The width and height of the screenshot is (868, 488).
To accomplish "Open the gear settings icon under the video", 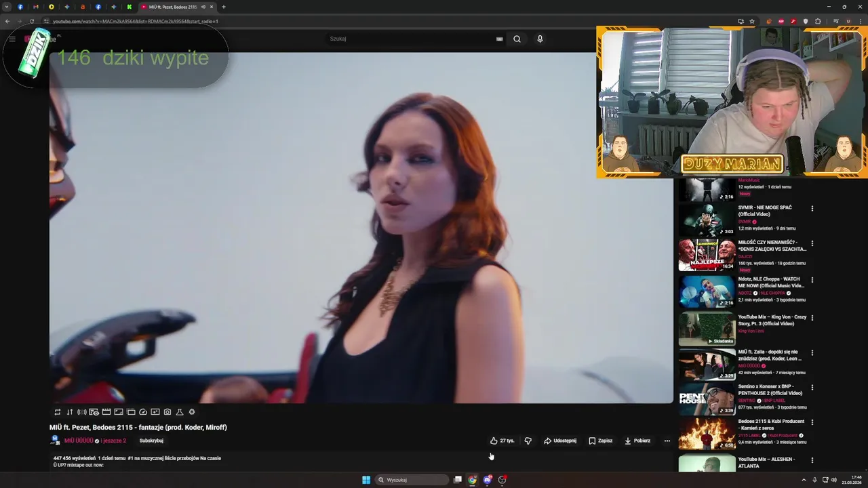I will [x=192, y=412].
